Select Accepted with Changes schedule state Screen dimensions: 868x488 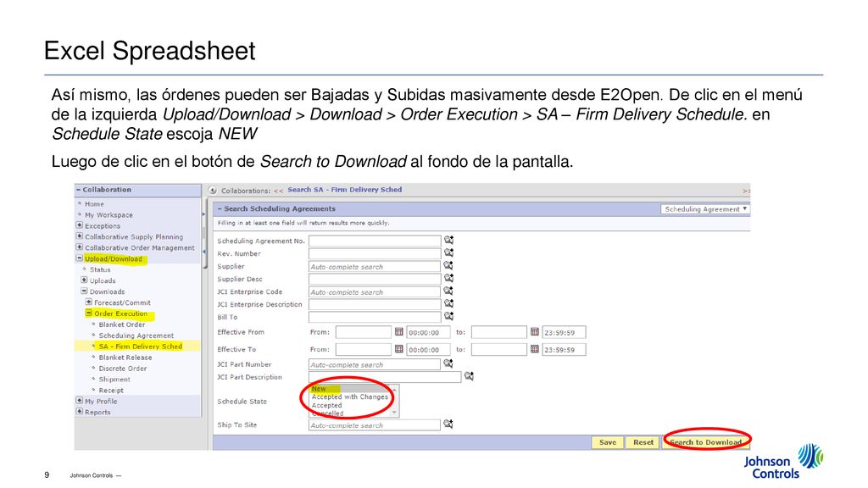point(350,396)
